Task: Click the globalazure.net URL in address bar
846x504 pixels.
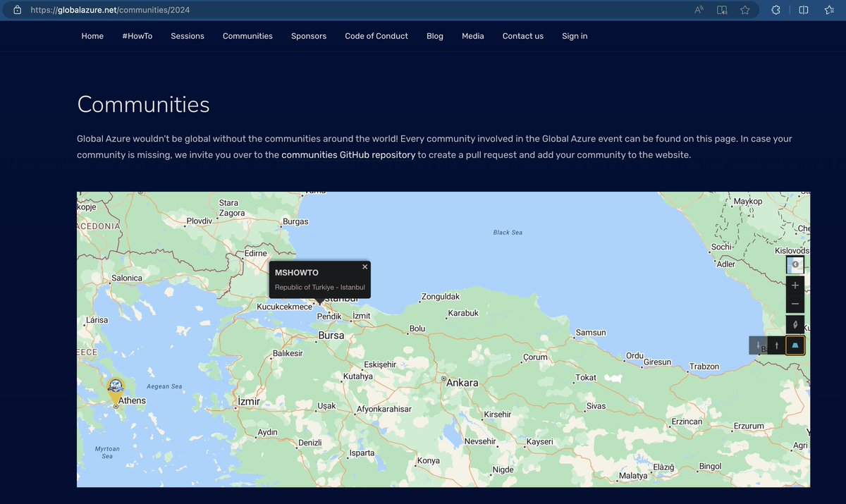Action: pos(110,11)
